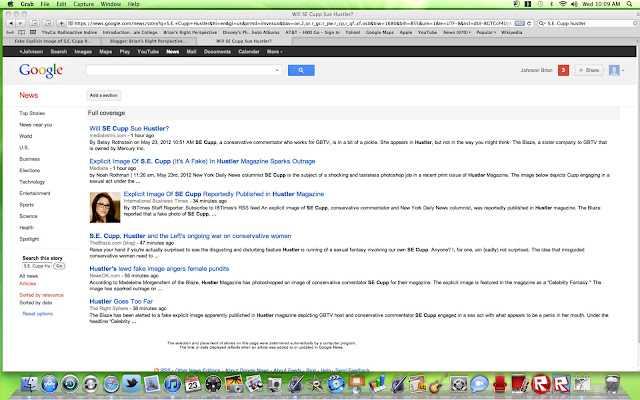Open 'Will SE Cupp Sue Hustler?' headline
Image resolution: width=640 pixels, height=400 pixels.
point(129,129)
